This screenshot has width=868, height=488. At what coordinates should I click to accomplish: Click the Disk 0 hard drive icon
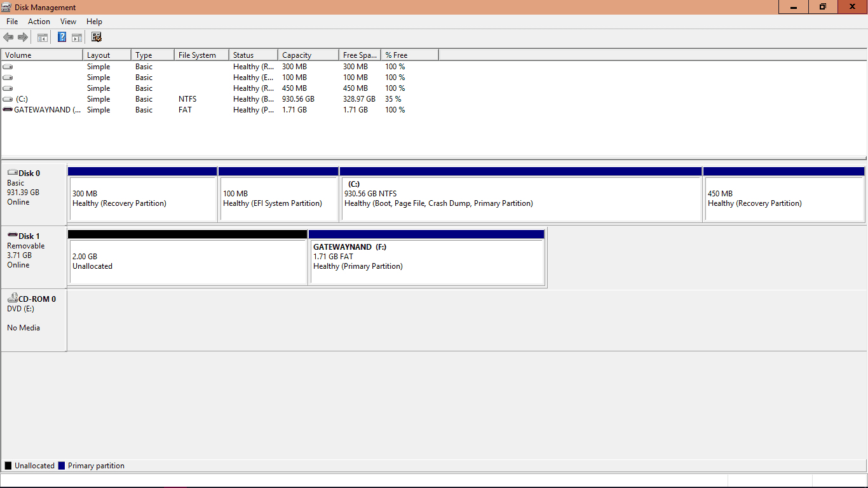[x=12, y=173]
